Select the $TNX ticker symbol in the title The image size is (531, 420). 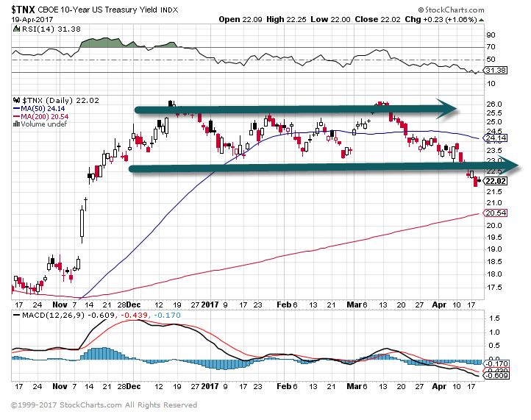(x=23, y=10)
